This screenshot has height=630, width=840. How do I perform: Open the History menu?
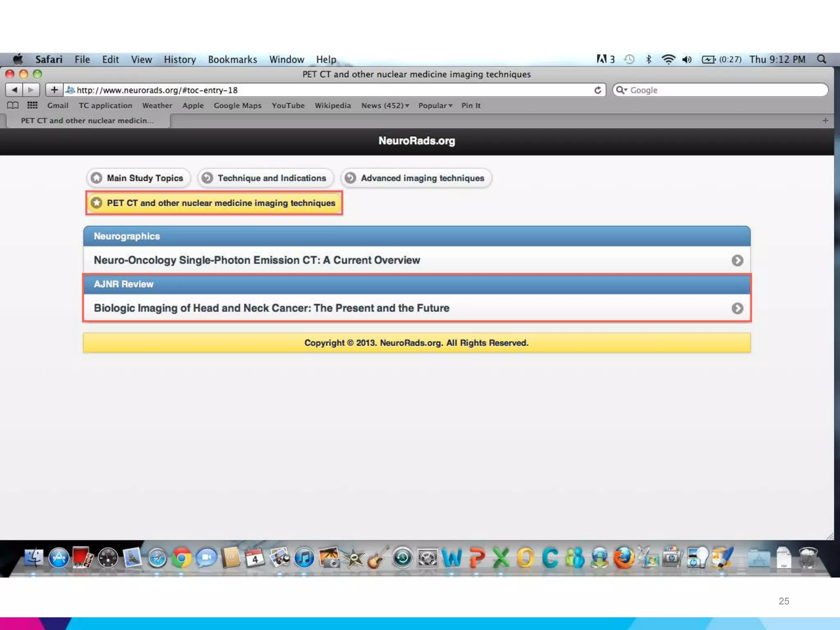[x=180, y=59]
